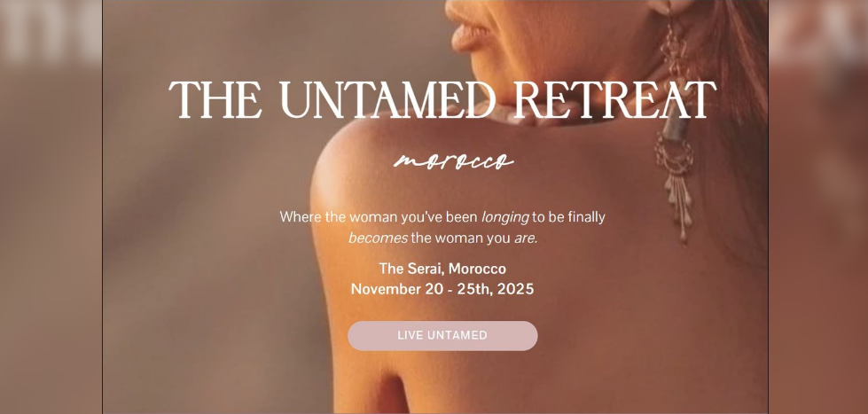Click the italic word longing

click(x=504, y=217)
